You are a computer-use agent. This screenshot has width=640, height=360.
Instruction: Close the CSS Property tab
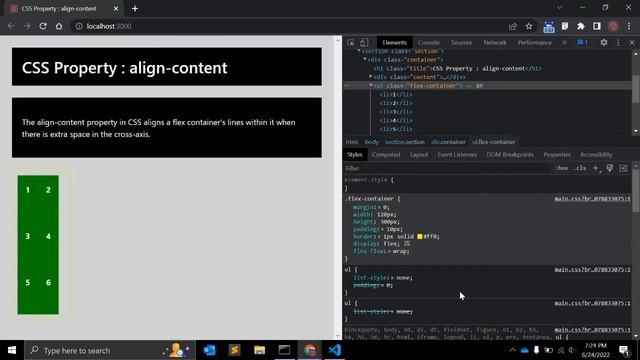(x=116, y=9)
